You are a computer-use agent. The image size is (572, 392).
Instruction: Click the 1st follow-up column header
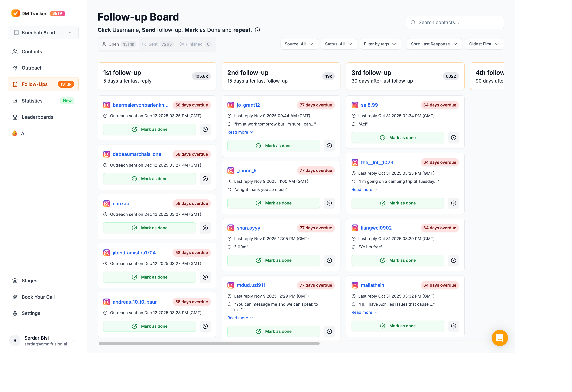coord(157,76)
